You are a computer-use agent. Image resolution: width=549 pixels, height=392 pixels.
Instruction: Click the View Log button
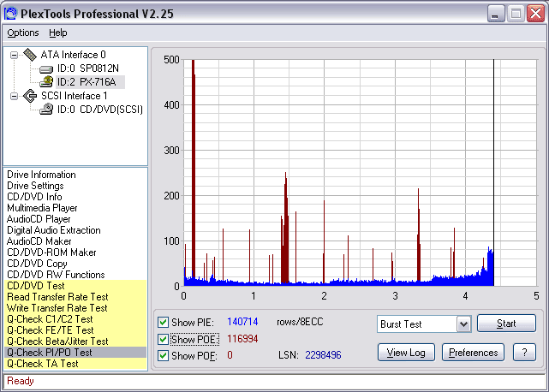tap(406, 353)
